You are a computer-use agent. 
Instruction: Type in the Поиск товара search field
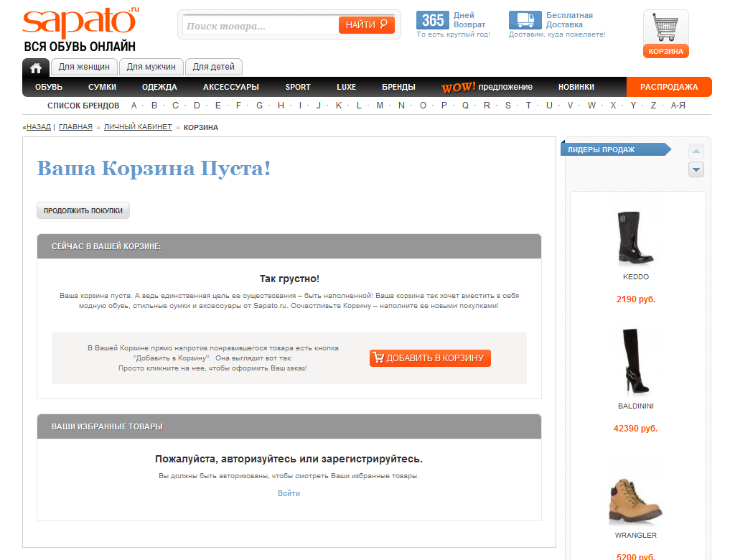point(260,26)
